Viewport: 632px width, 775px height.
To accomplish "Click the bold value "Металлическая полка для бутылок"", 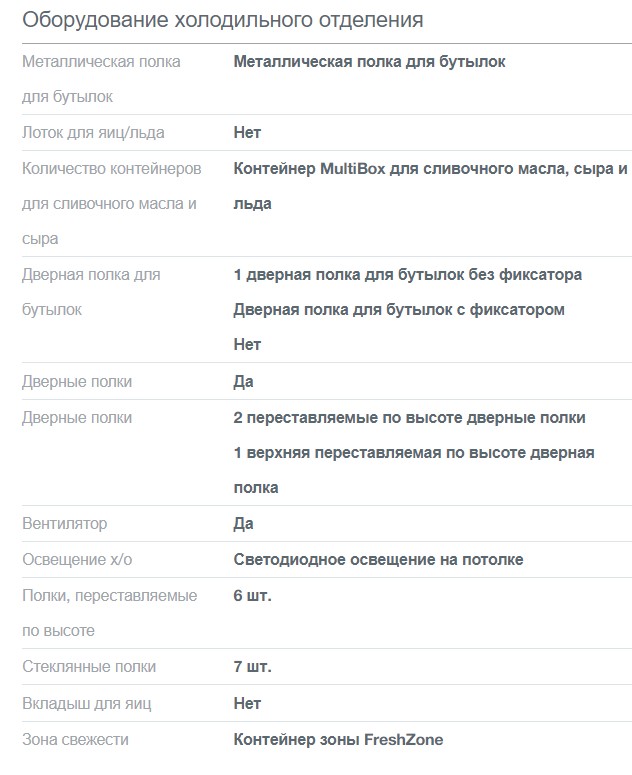I will (x=369, y=62).
